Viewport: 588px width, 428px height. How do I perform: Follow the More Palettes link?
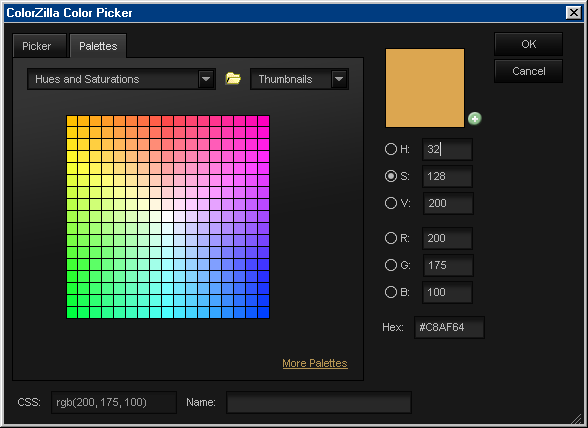click(x=315, y=363)
